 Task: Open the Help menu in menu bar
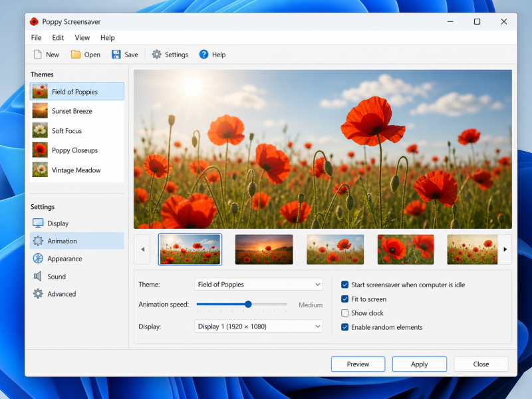[108, 38]
